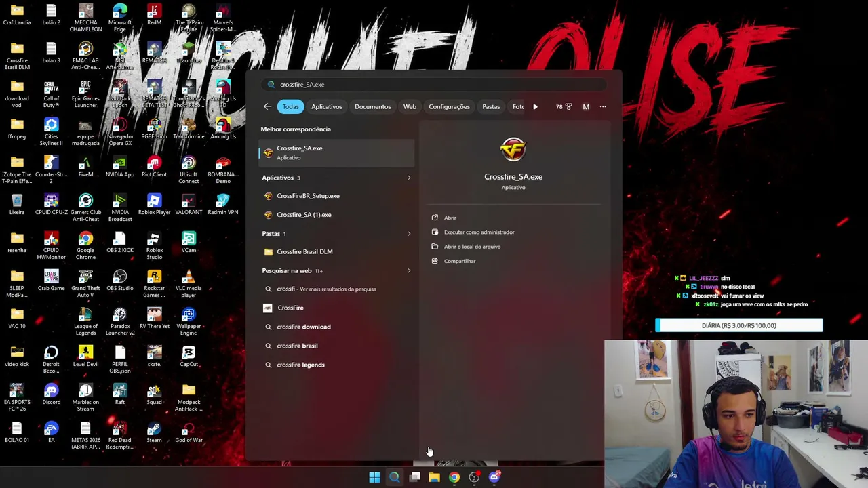The width and height of the screenshot is (868, 488).
Task: Click the NVIDIA App desktop icon
Action: coord(120,167)
